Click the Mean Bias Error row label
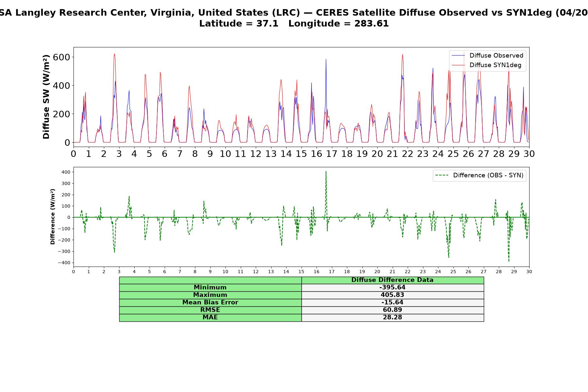 tap(210, 302)
